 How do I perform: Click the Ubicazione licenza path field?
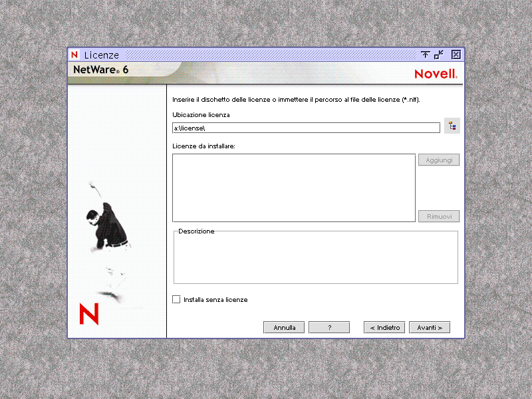(x=306, y=128)
